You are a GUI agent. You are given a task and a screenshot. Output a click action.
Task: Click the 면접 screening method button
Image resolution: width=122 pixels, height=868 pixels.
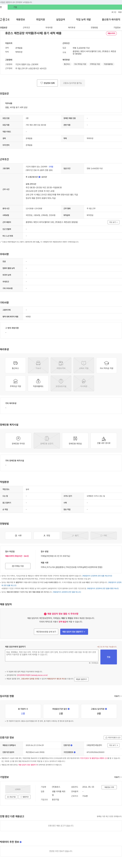[47, 535]
